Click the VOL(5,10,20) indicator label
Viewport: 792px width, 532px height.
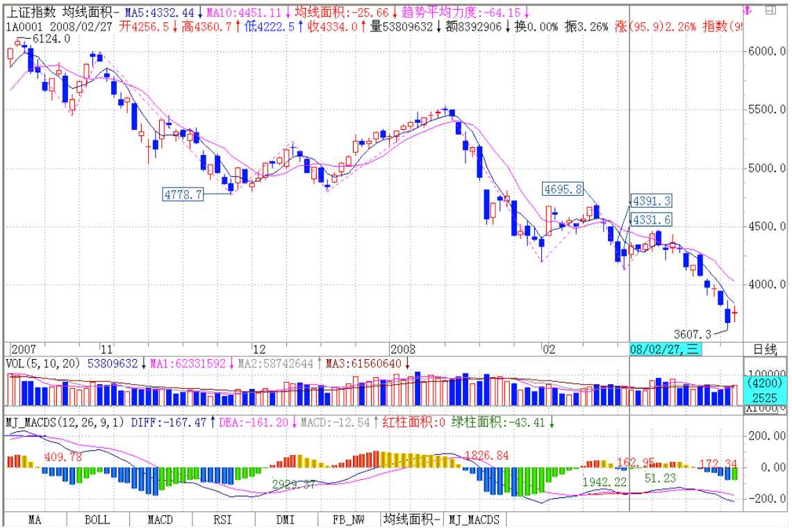point(43,363)
